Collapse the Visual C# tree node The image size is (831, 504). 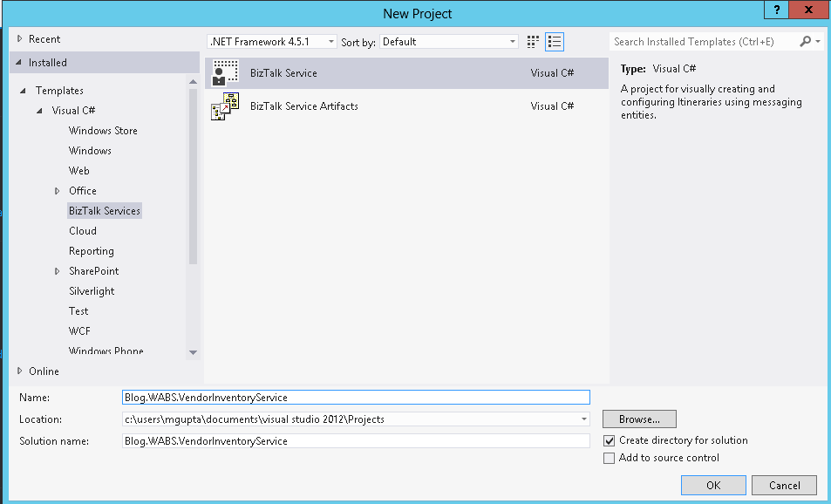40,111
